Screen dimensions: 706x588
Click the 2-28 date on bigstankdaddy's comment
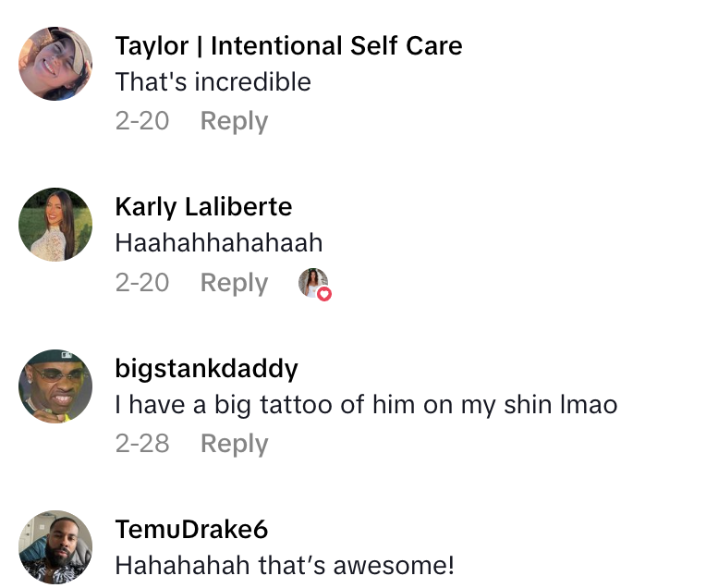point(142,444)
